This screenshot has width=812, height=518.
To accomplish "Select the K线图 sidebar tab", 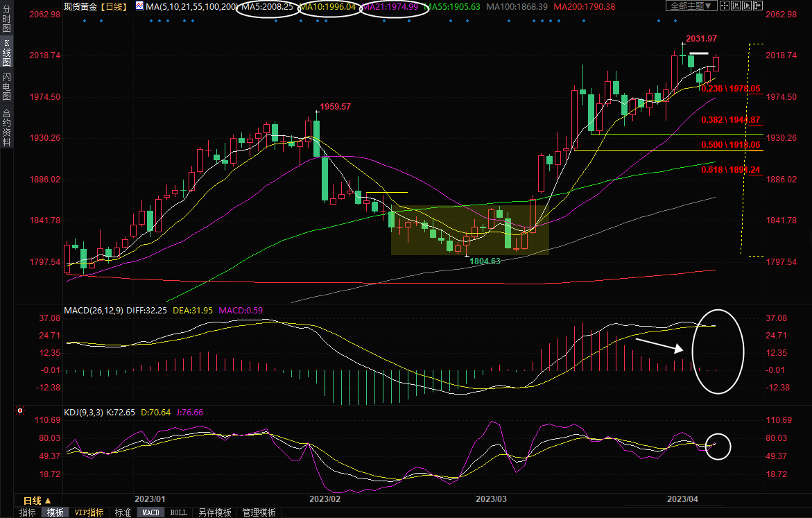I will [x=6, y=53].
